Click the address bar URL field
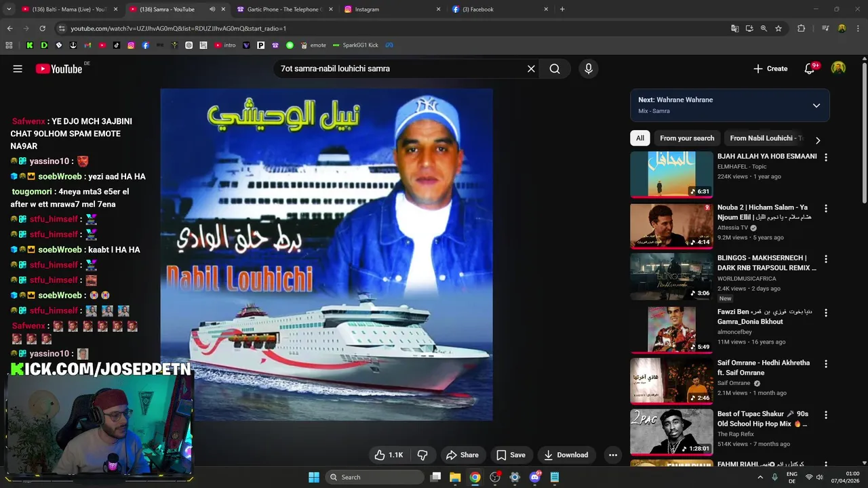The height and width of the screenshot is (488, 868). pos(393,28)
